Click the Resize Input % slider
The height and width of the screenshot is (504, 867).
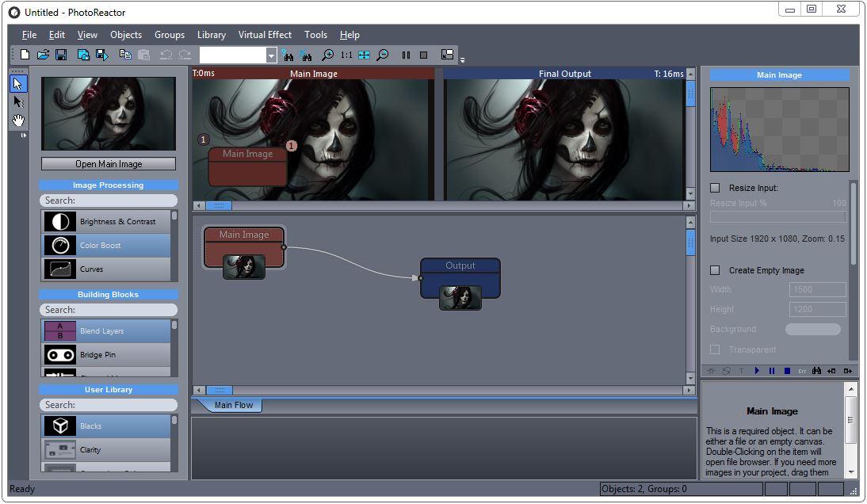click(777, 217)
